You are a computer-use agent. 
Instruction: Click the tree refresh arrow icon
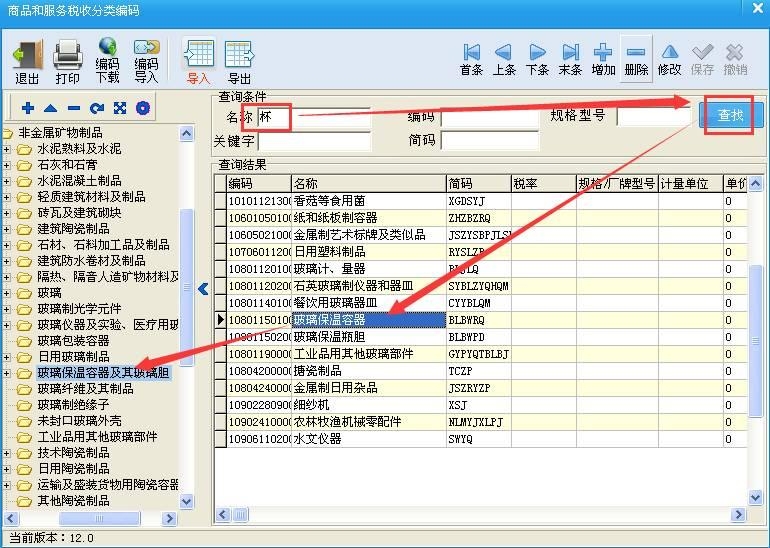(x=96, y=108)
